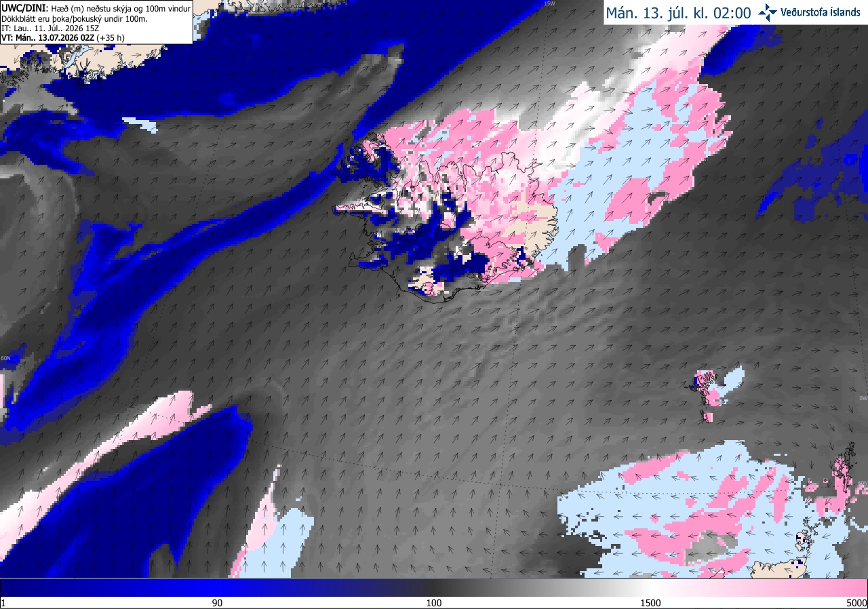The image size is (868, 609).
Task: Click the 60N latitude label
Action: point(6,358)
